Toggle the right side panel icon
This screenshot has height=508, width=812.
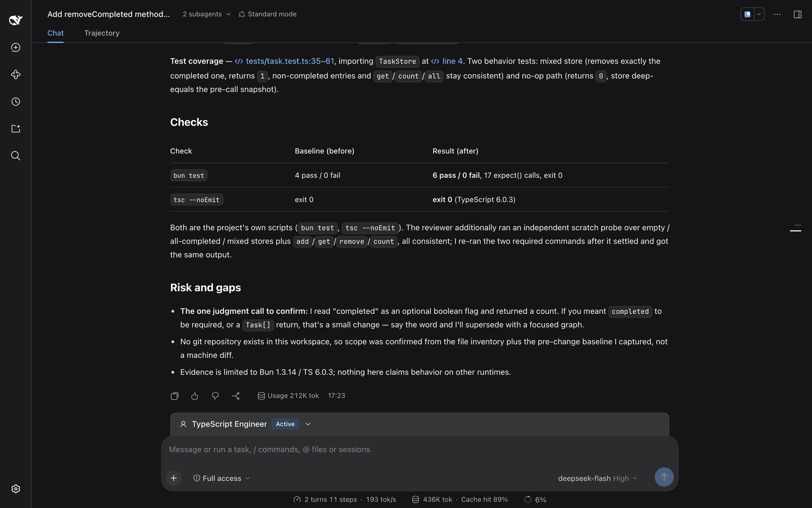click(797, 14)
